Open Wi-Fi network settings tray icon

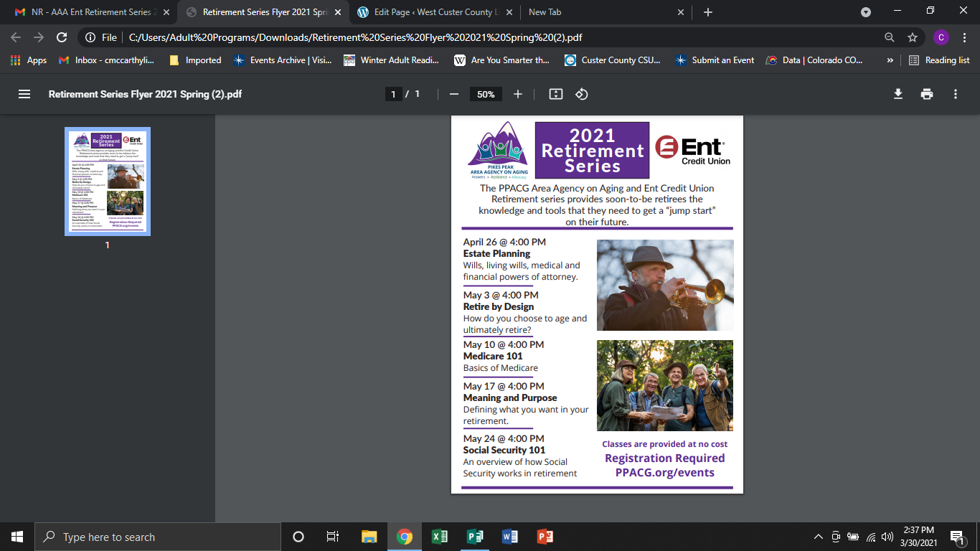[871, 537]
